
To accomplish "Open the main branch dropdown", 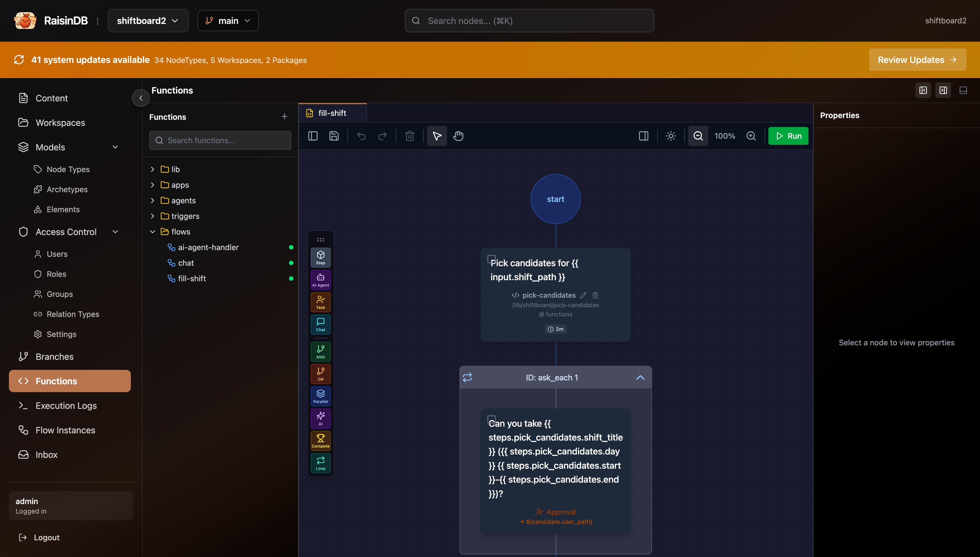I will click(x=228, y=21).
